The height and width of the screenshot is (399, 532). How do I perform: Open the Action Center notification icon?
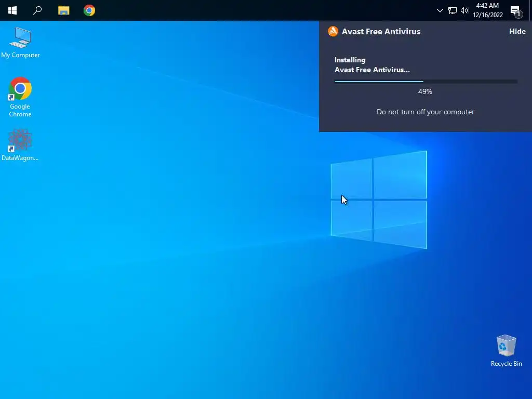coord(516,11)
